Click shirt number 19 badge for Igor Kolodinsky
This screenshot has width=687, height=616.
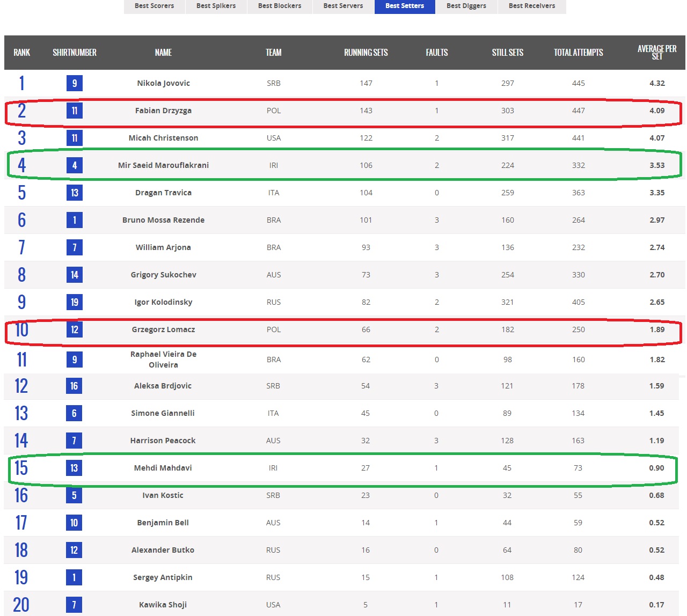tap(75, 302)
